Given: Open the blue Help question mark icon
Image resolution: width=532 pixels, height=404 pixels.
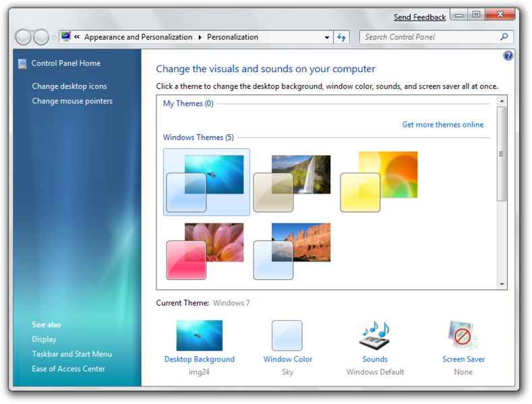Looking at the screenshot, I should pos(508,56).
